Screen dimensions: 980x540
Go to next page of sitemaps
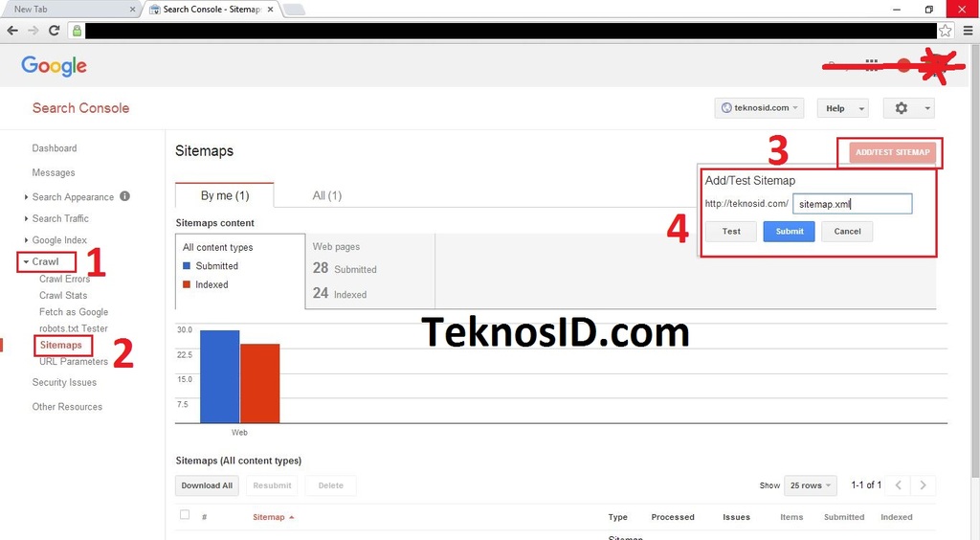924,485
